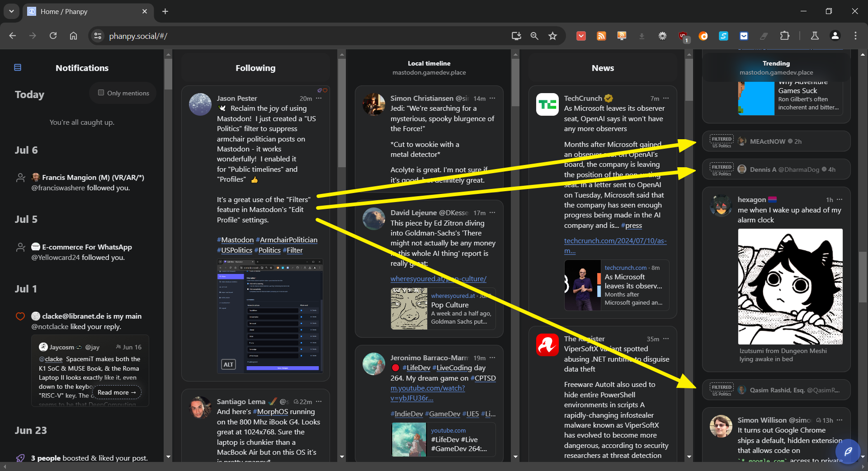This screenshot has height=471, width=868.
Task: Go back with the browser back arrow
Action: 12,36
